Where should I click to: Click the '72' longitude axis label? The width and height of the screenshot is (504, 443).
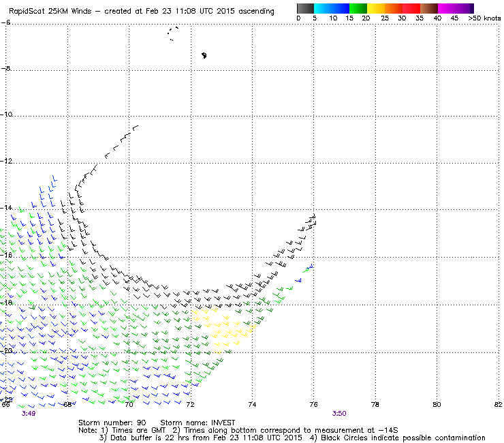(x=191, y=405)
